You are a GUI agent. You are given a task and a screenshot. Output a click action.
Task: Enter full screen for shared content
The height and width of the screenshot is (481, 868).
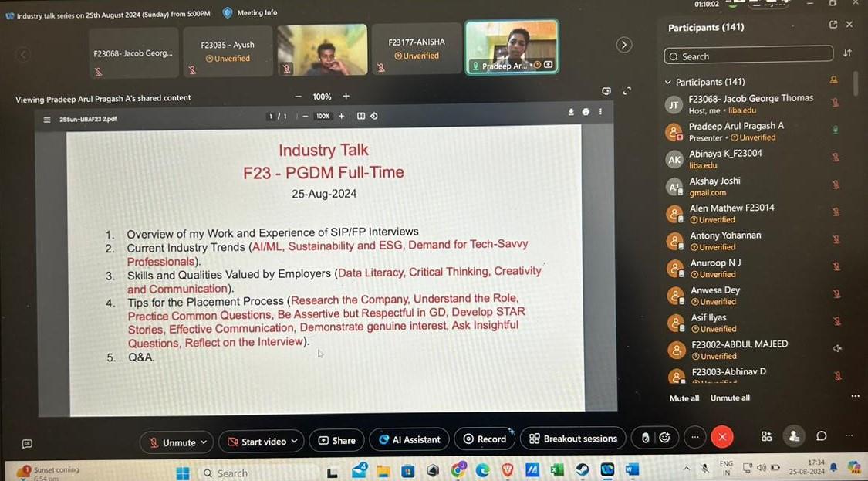coord(627,91)
